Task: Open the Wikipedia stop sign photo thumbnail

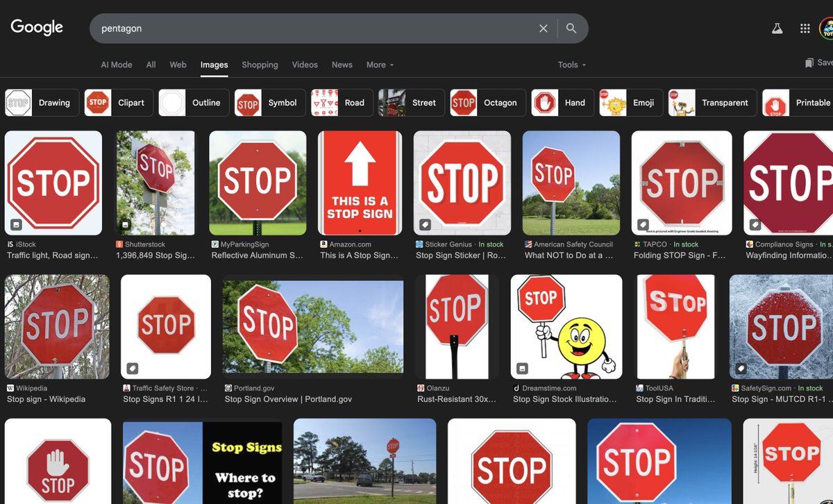Action: click(x=57, y=327)
